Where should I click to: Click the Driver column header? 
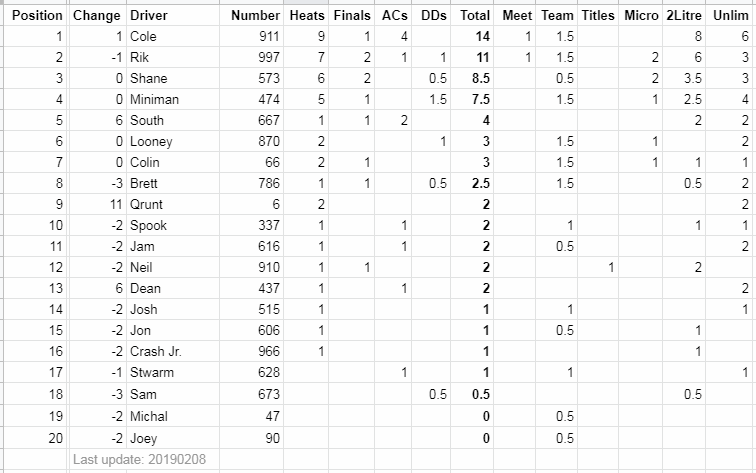(x=149, y=16)
